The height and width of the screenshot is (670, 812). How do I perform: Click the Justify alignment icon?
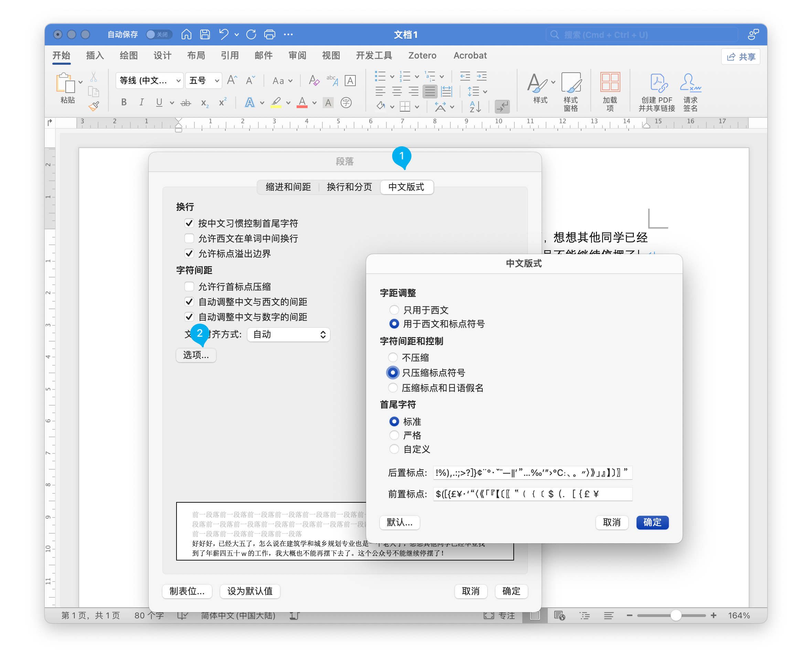430,92
